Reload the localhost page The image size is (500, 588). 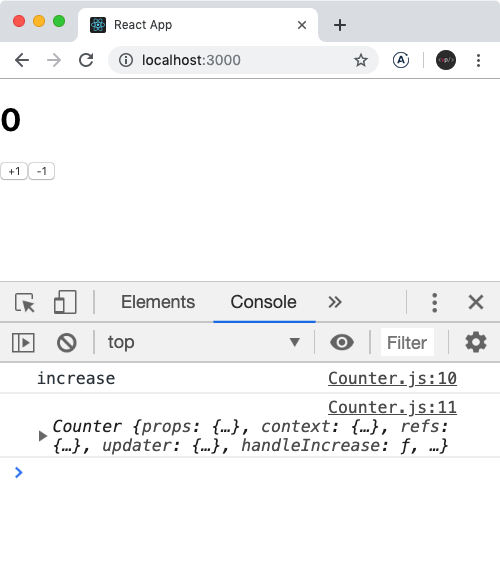coord(86,60)
